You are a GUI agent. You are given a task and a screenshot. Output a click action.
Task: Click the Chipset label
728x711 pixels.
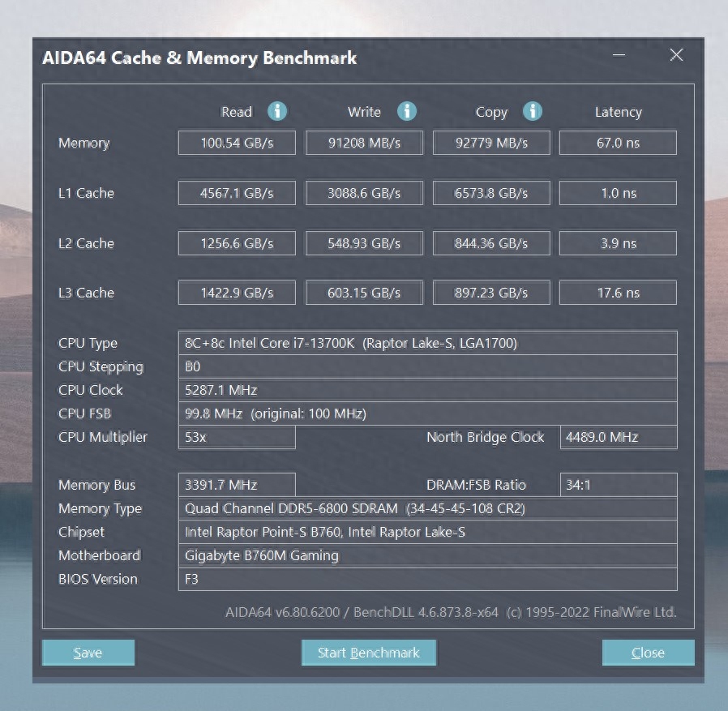(81, 532)
